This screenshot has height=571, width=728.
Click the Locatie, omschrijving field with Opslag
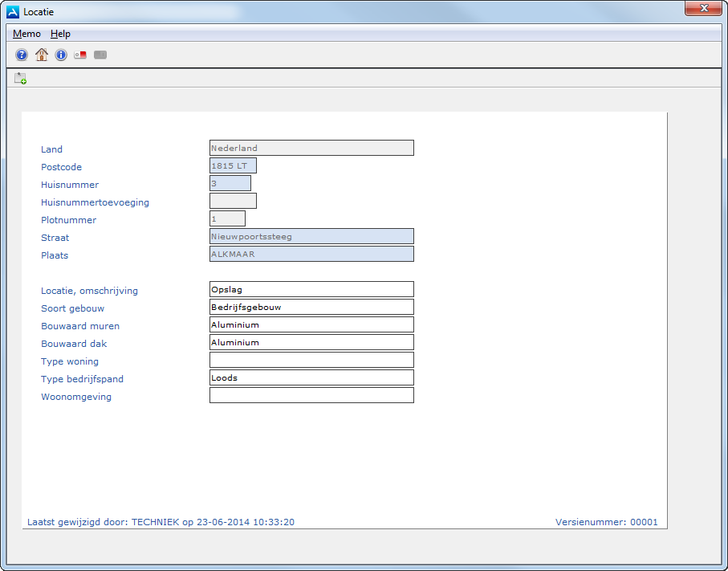[311, 289]
